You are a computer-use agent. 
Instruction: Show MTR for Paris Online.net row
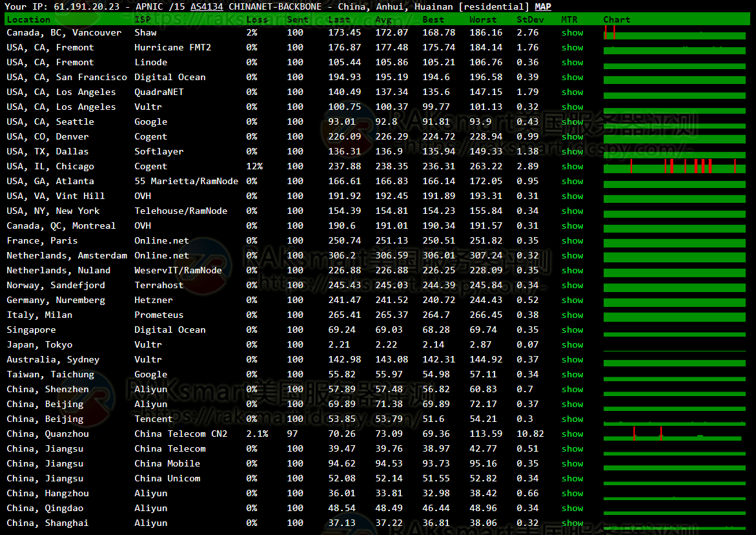coord(572,241)
